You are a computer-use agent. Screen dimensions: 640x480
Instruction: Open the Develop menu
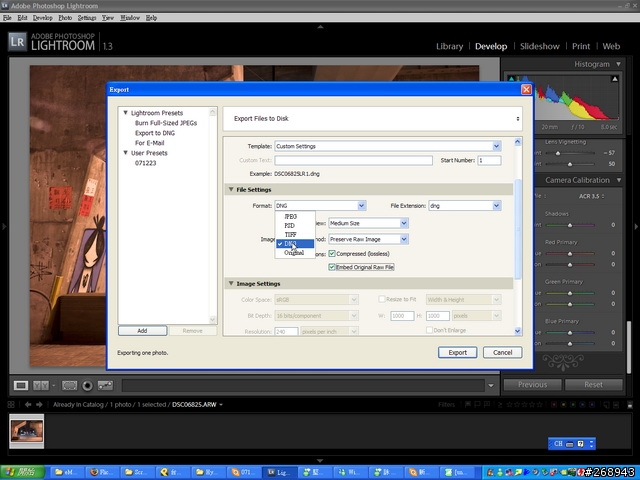coord(42,18)
